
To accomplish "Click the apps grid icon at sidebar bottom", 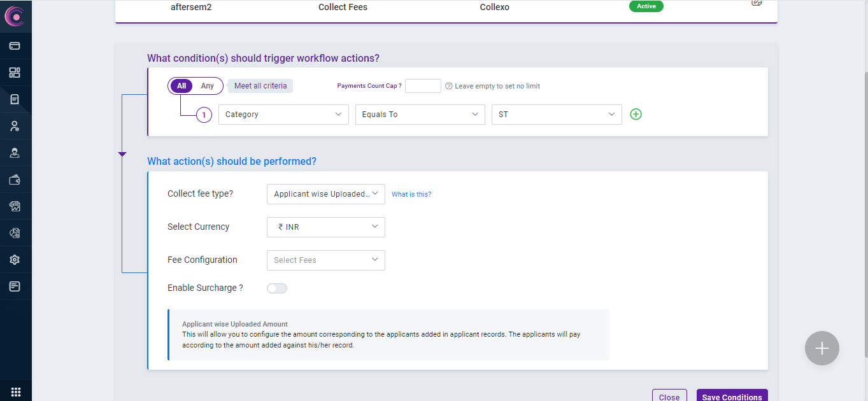I will point(16,392).
